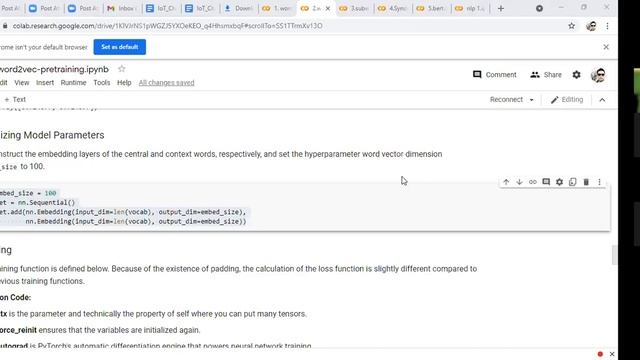Switch to the 5.bert Colab tab
This screenshot has width=640, height=360.
(x=431, y=8)
